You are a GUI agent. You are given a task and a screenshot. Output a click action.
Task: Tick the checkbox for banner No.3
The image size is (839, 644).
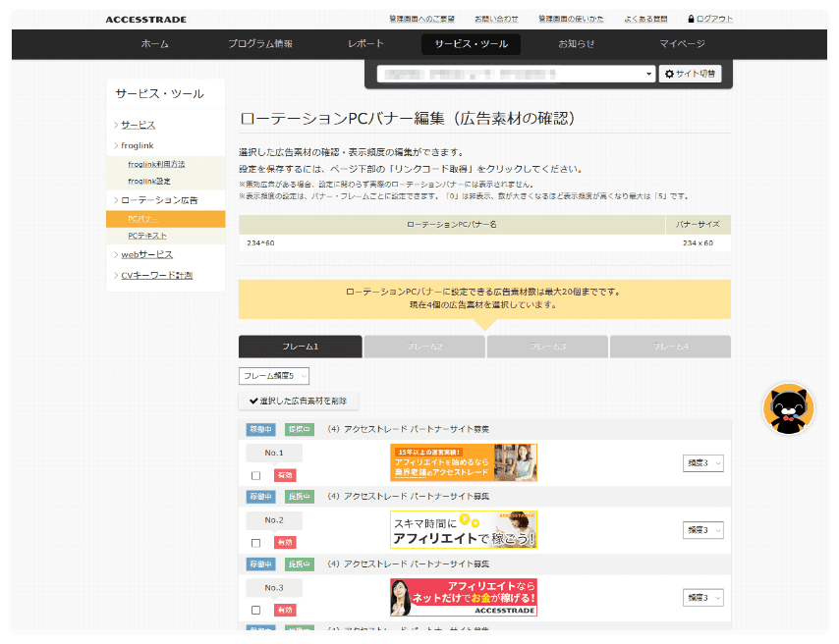point(255,611)
